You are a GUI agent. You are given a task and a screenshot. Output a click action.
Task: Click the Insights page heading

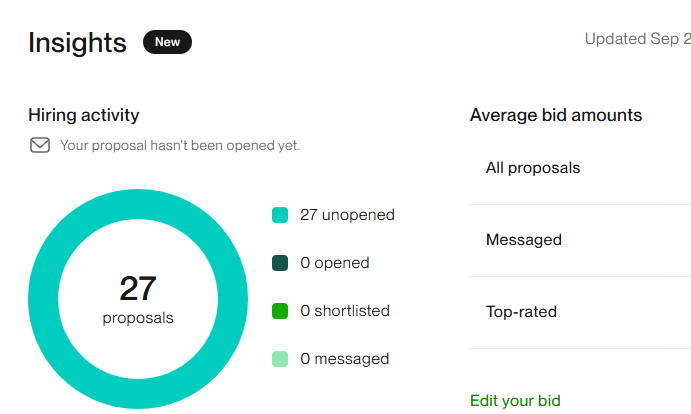click(x=77, y=43)
